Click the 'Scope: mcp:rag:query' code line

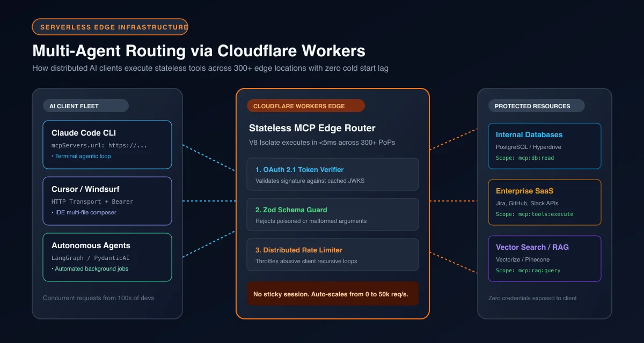coord(528,270)
